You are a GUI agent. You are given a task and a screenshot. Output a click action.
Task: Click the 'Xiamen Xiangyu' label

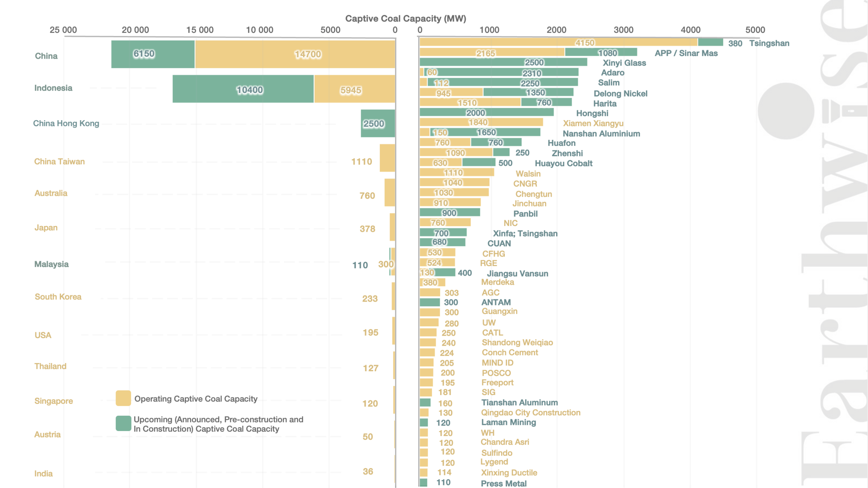[x=593, y=123]
